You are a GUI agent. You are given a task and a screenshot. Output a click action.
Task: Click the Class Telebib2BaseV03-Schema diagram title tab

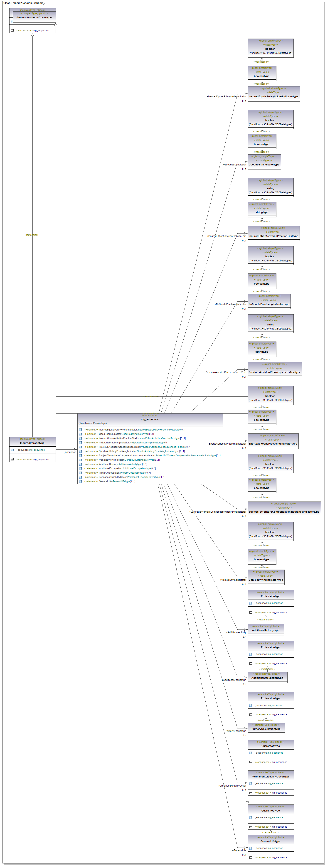[x=23, y=3]
